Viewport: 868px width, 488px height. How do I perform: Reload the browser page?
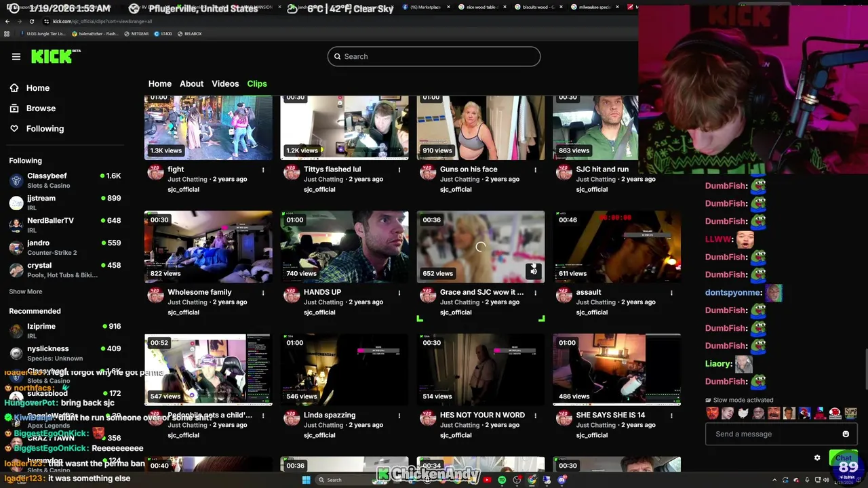[x=33, y=21]
